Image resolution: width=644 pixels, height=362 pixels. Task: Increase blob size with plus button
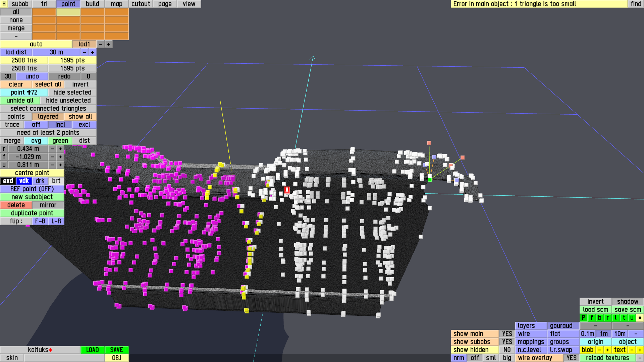[x=607, y=350]
